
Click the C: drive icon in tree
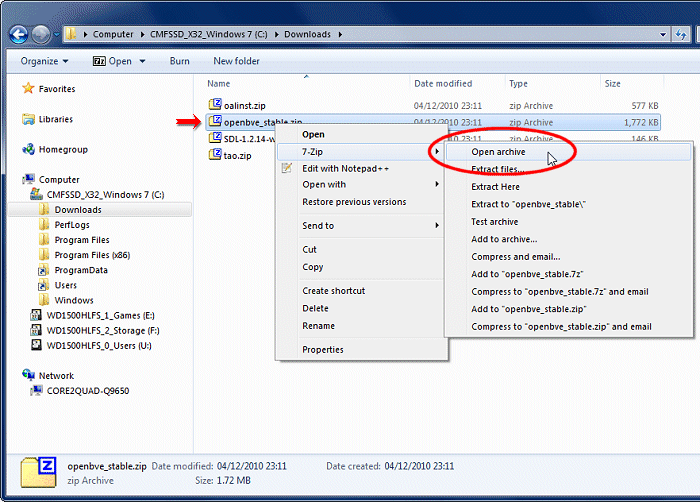coord(37,194)
